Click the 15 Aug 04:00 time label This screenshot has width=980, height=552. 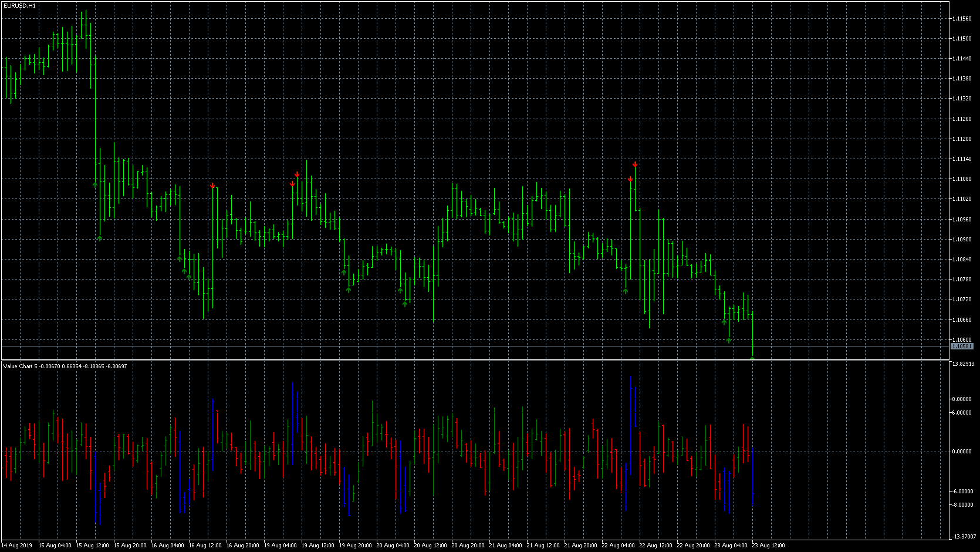click(x=55, y=546)
